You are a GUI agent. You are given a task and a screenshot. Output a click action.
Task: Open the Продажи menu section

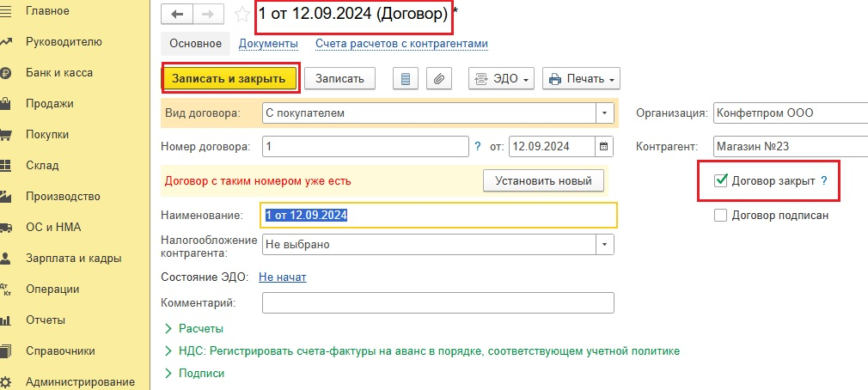(49, 104)
